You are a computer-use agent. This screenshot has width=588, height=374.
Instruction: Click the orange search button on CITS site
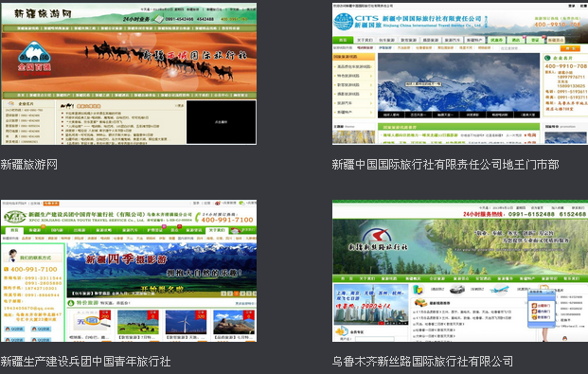570,48
